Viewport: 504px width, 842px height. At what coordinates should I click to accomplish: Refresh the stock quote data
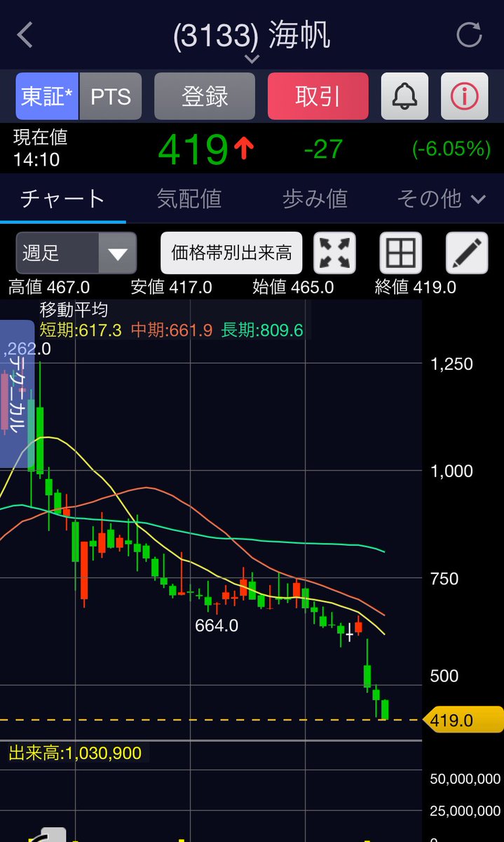(468, 34)
